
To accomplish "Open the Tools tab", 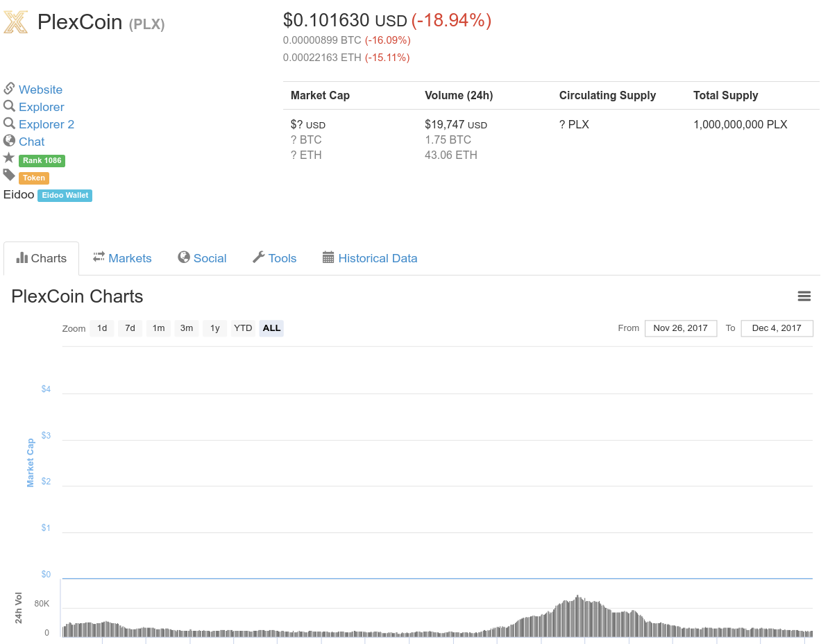I will pos(274,258).
